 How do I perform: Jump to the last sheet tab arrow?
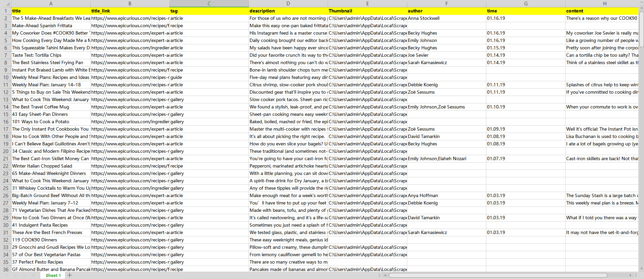pos(33,275)
